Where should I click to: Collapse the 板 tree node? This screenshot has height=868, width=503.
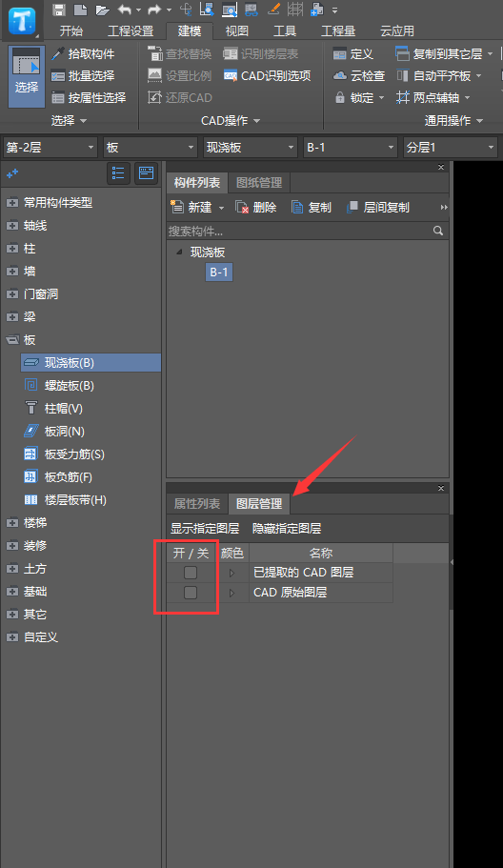[12, 340]
